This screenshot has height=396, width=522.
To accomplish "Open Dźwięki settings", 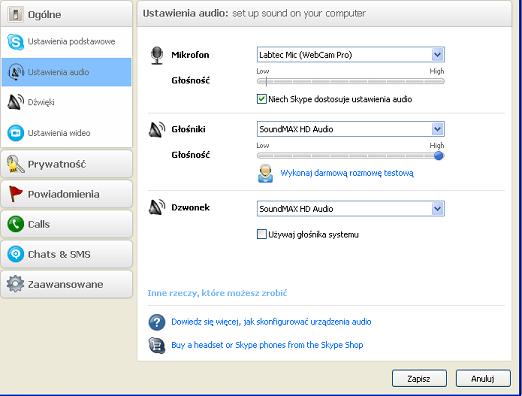I will coord(67,102).
